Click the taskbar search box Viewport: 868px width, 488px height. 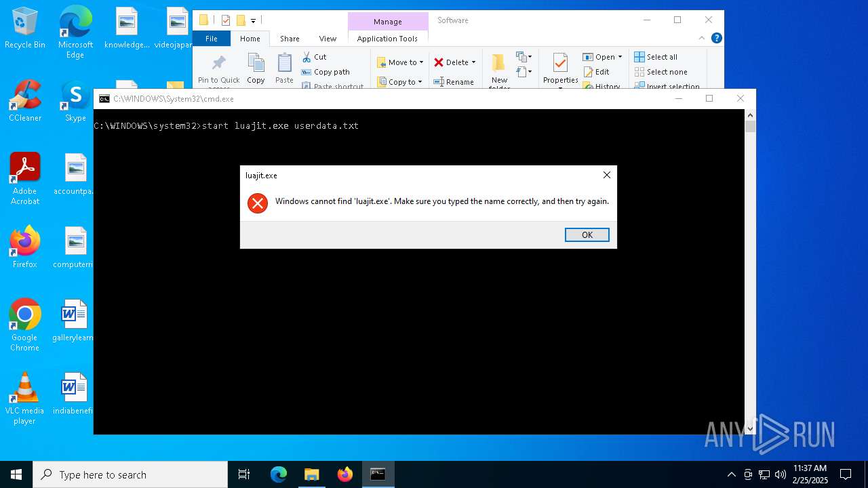(130, 474)
